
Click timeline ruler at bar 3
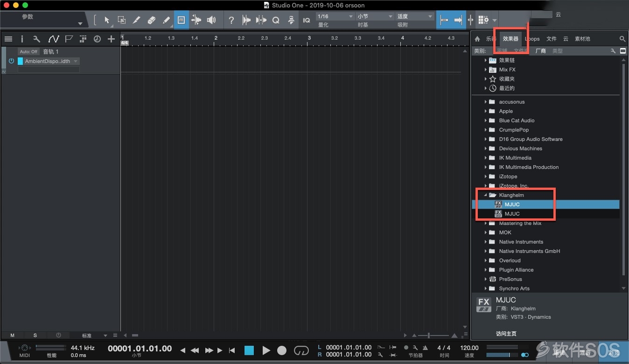(309, 38)
